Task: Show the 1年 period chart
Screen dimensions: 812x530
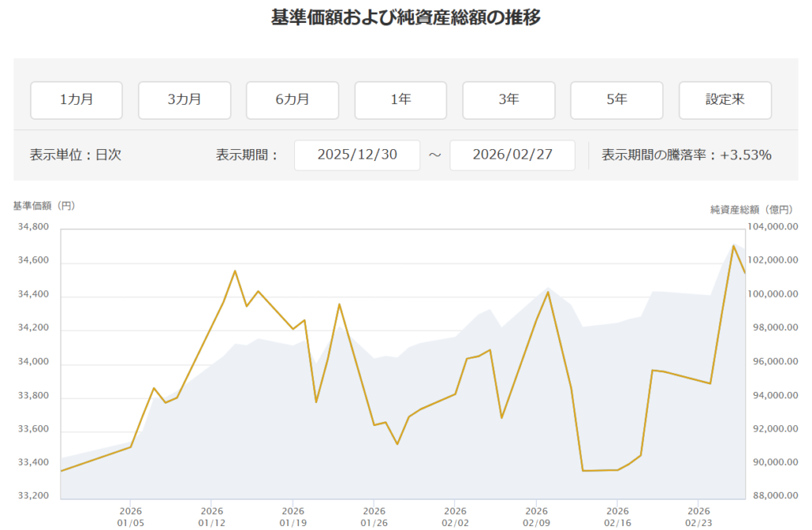Action: click(400, 100)
